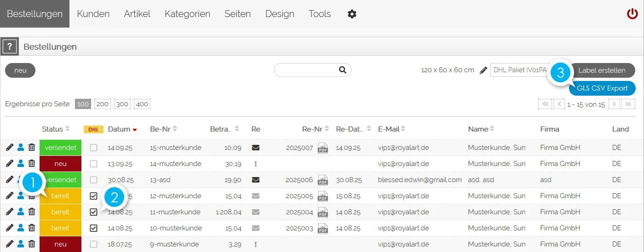The height and width of the screenshot is (252, 644).
Task: Click the settings gear icon in menu
Action: point(352,14)
